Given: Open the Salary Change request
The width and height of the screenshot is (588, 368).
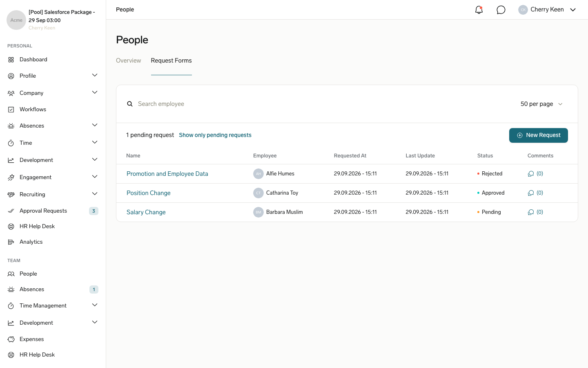Looking at the screenshot, I should tap(146, 212).
